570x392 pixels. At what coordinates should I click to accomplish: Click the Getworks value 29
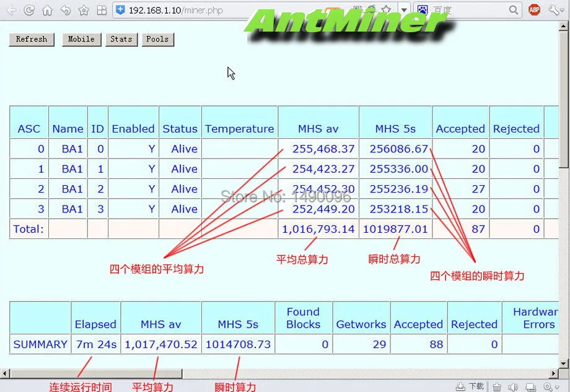tap(379, 344)
